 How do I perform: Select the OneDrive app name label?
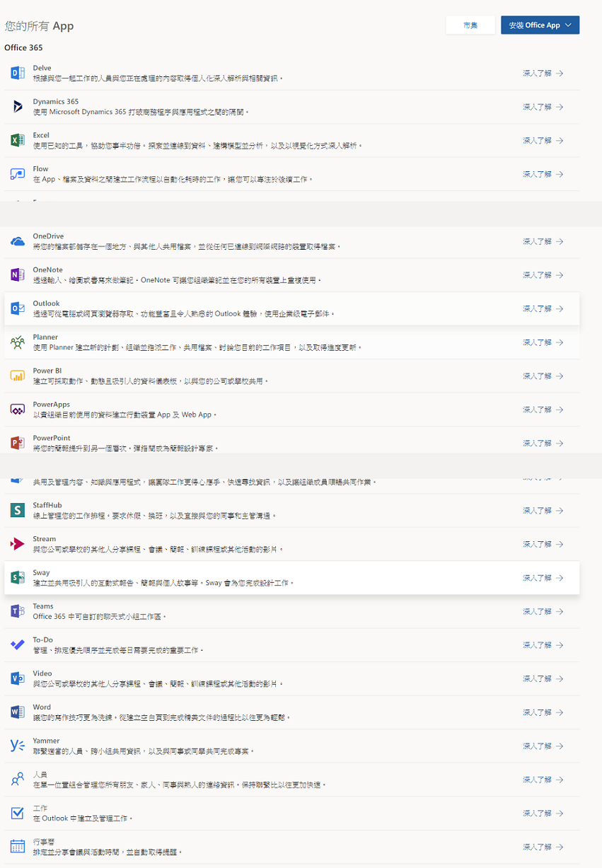48,236
